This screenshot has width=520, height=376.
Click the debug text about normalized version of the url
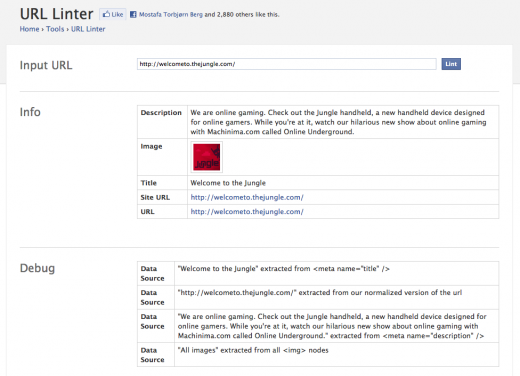320,293
